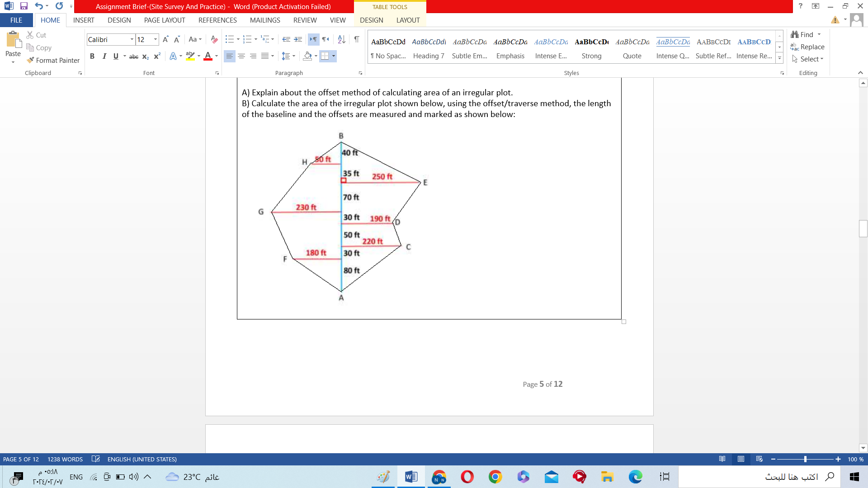Toggle Bold formatting

[92, 56]
